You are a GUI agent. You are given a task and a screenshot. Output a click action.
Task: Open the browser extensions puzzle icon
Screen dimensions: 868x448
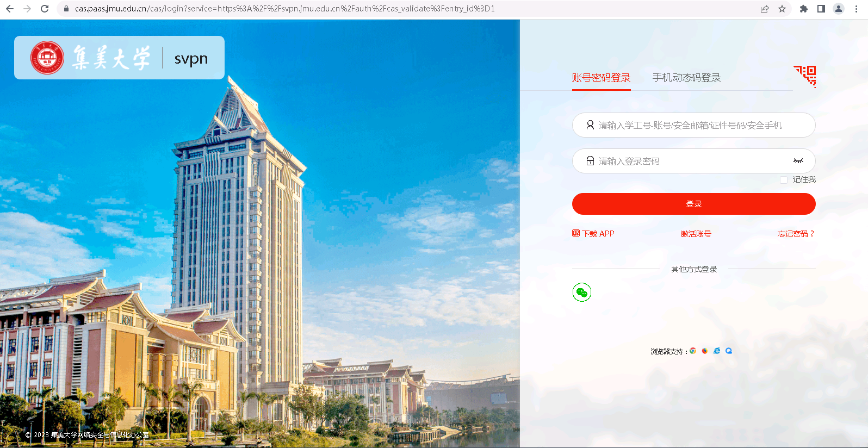pyautogui.click(x=804, y=9)
